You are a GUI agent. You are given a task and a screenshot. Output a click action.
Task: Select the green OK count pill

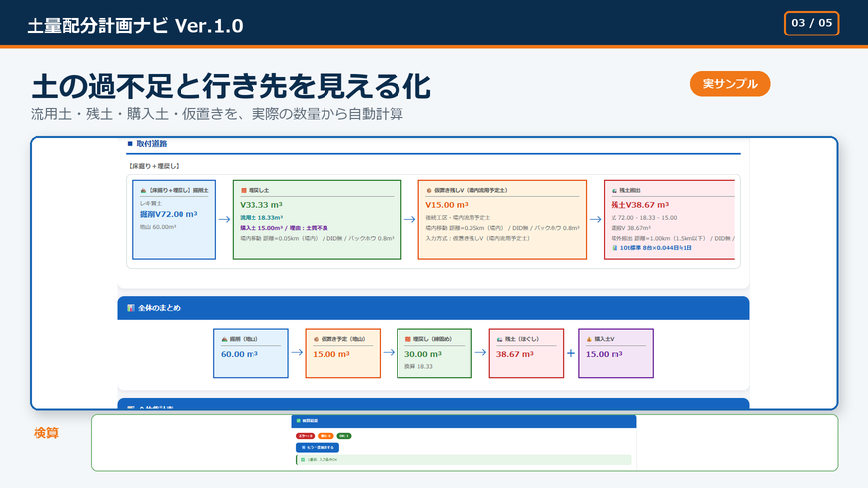pyautogui.click(x=344, y=436)
